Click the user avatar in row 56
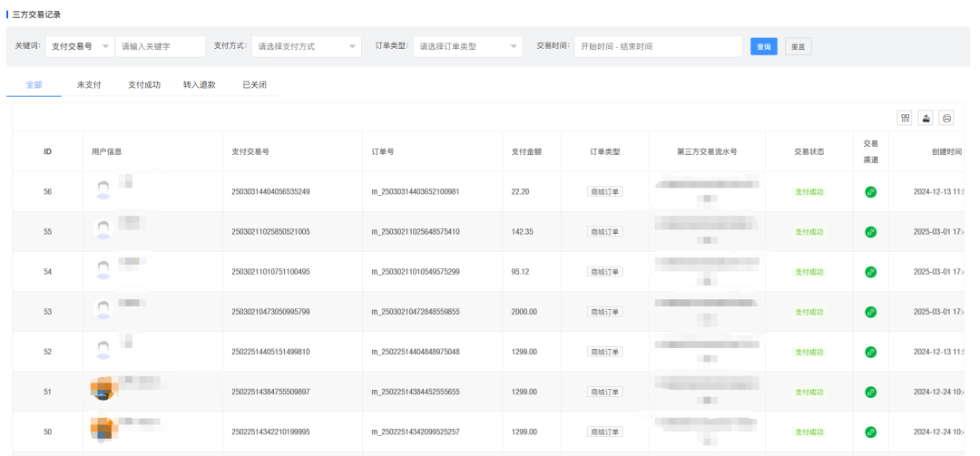The height and width of the screenshot is (456, 980). tap(103, 189)
